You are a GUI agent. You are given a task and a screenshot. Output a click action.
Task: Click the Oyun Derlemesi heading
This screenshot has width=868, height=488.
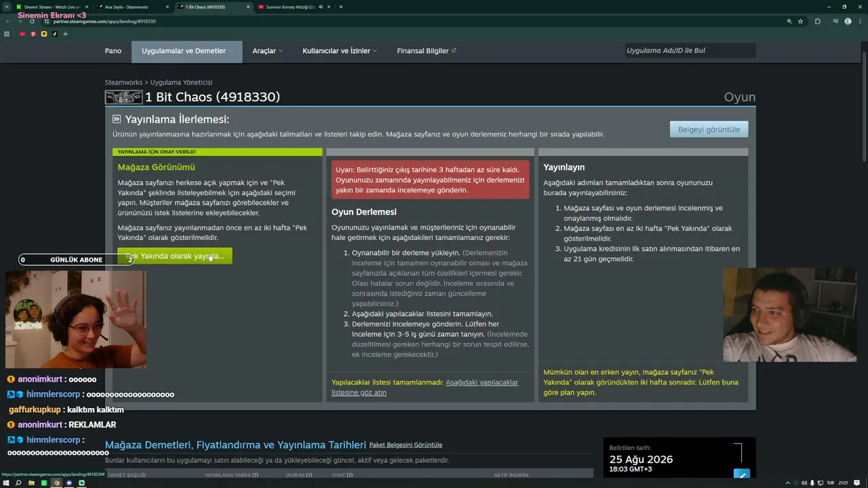coord(364,212)
